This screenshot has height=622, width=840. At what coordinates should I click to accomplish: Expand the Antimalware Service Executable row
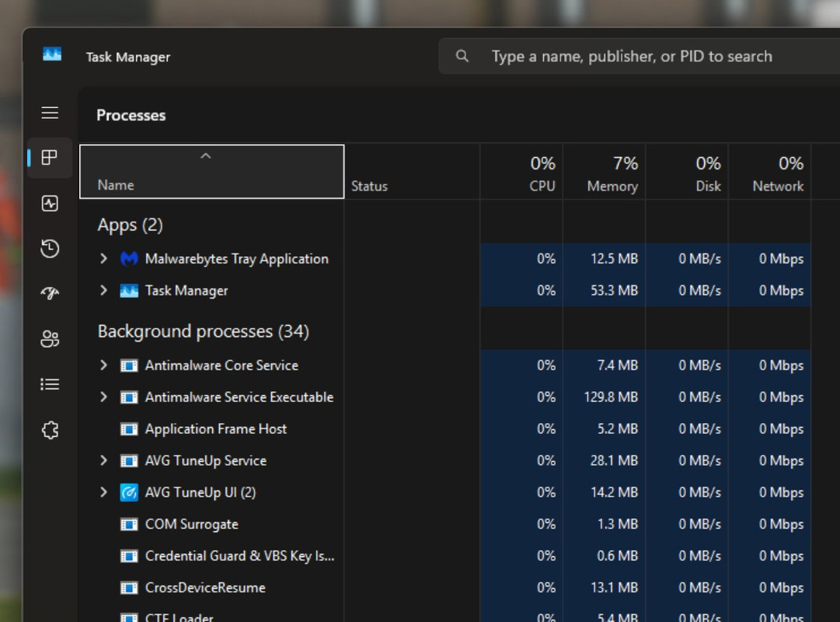pos(103,397)
